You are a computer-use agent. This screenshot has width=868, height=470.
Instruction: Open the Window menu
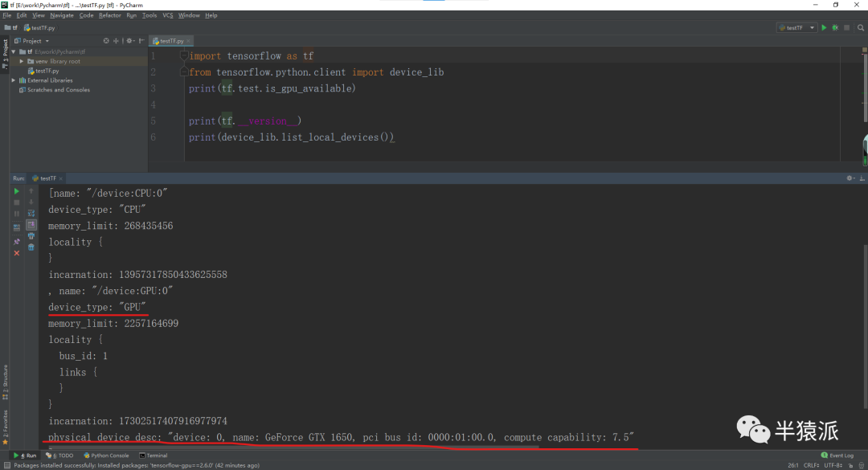189,15
